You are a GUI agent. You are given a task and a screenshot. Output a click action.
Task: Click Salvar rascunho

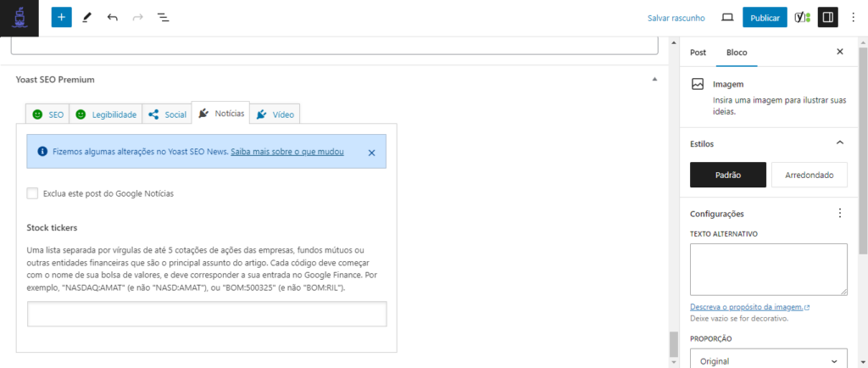pos(676,19)
